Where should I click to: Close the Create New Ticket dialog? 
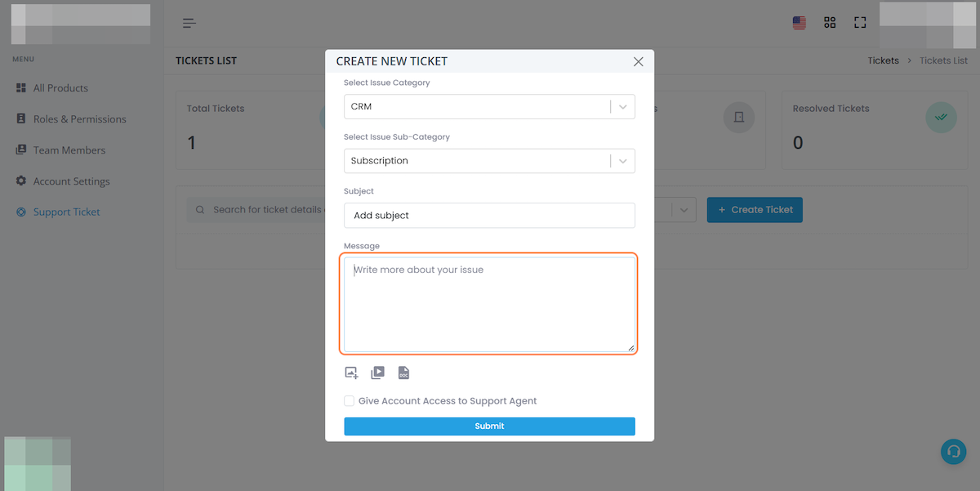[x=639, y=61]
